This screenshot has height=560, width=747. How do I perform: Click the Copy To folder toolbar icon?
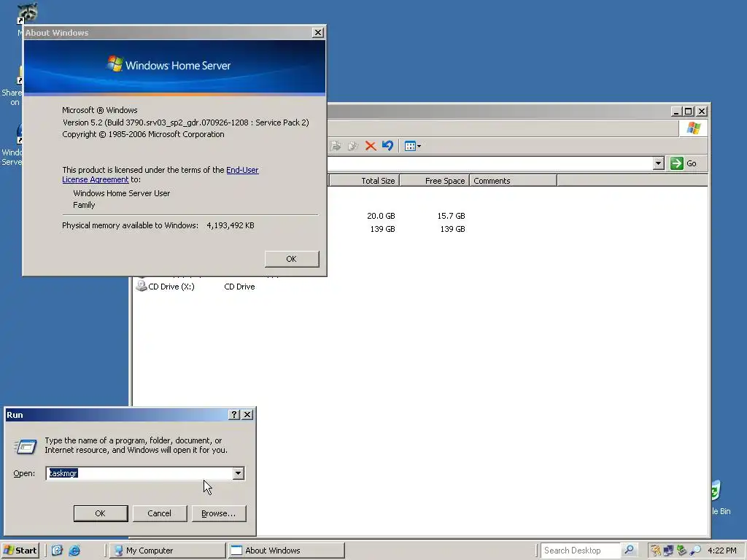pos(353,146)
